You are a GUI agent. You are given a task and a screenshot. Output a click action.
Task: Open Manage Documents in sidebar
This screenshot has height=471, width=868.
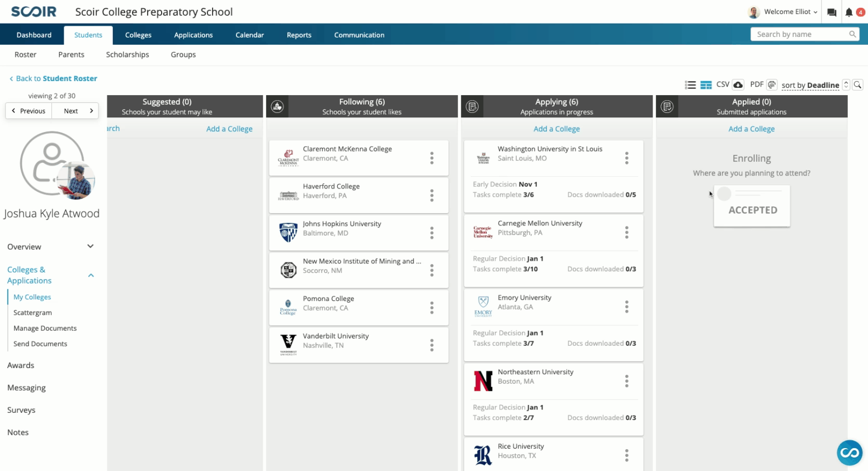[45, 328]
